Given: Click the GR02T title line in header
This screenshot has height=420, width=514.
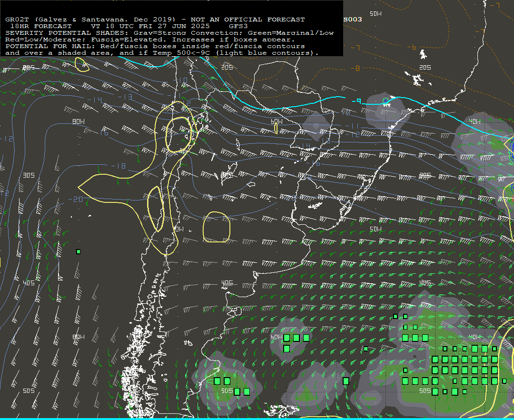Looking at the screenshot, I should [155, 20].
